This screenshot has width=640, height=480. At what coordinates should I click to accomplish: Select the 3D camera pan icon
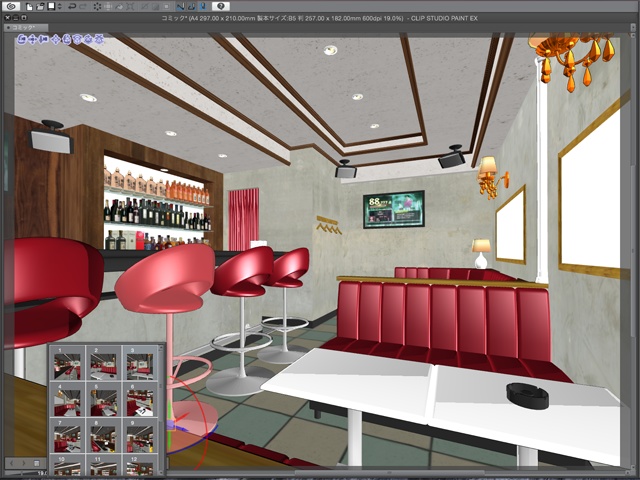[x=33, y=39]
